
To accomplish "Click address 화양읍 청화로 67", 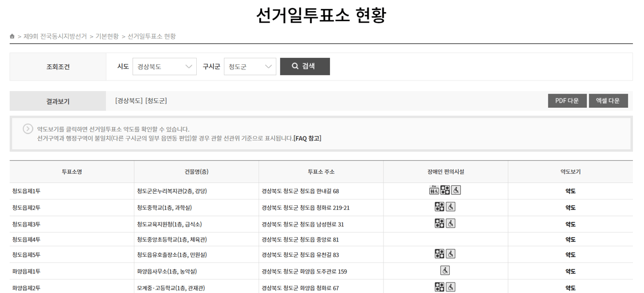I will coord(300,288).
